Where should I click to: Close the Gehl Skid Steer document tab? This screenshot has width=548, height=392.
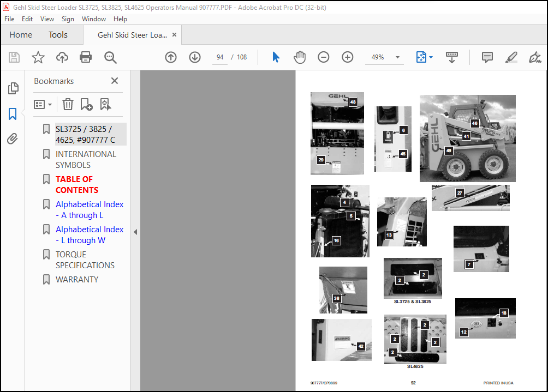(x=175, y=34)
